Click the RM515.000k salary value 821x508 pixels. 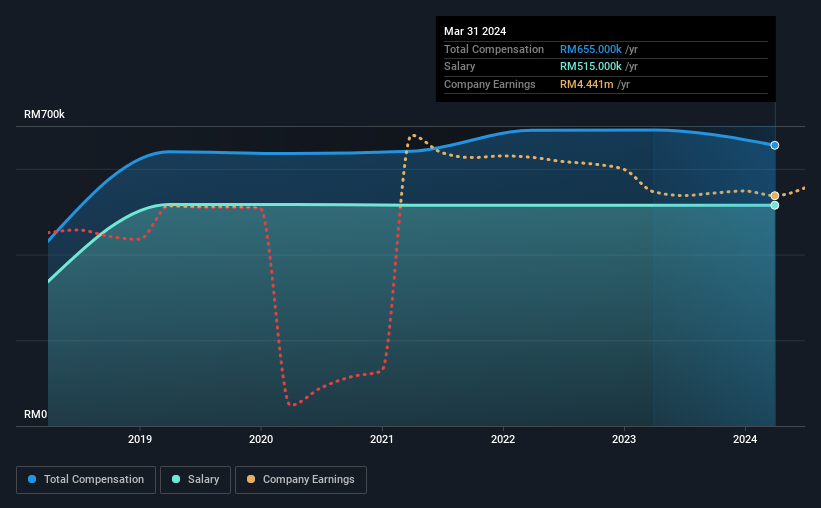591,67
